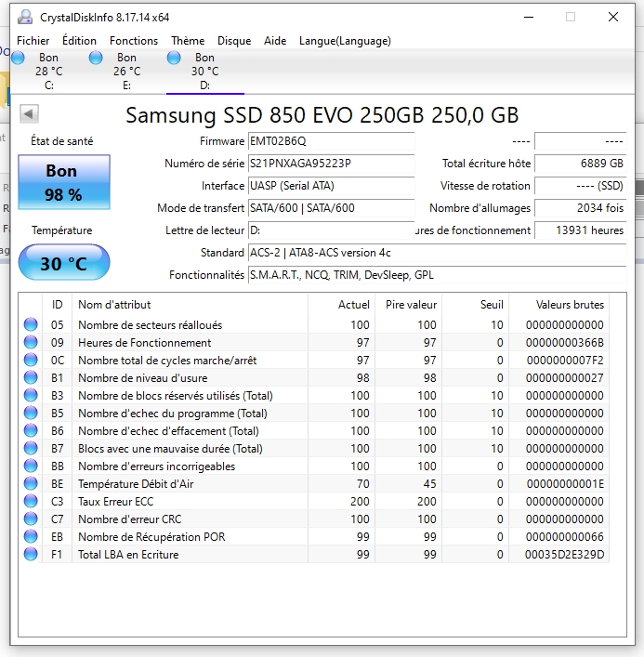Select the C: drive status orb
The height and width of the screenshot is (657, 644).
(x=19, y=58)
